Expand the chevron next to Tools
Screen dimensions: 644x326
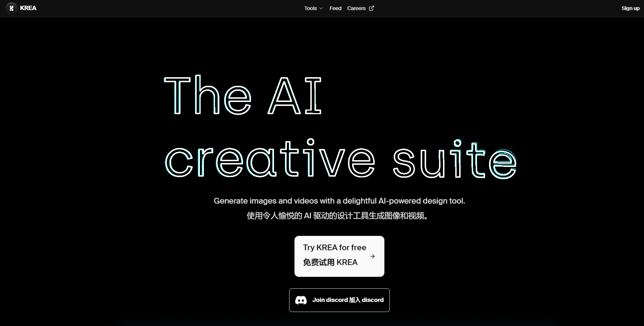click(x=321, y=8)
